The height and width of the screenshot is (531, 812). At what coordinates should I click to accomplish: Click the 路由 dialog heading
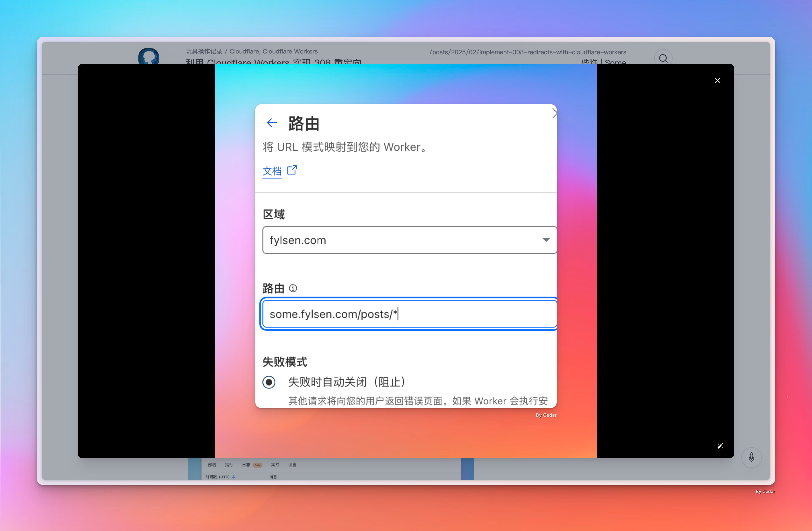tap(304, 123)
